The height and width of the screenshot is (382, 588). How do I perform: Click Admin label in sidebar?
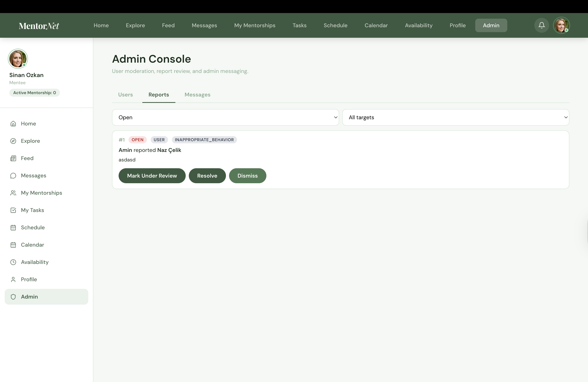(x=29, y=296)
